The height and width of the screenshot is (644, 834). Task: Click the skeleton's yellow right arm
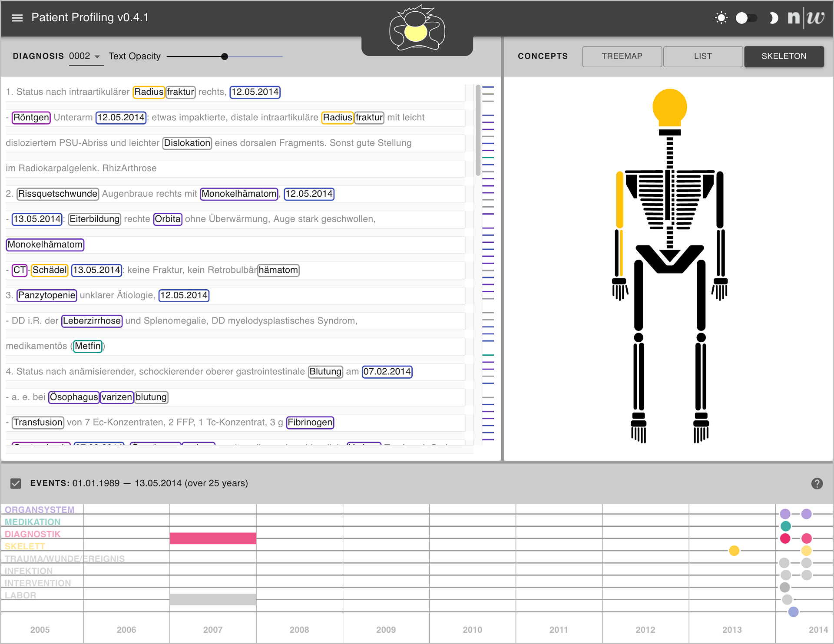tap(620, 200)
